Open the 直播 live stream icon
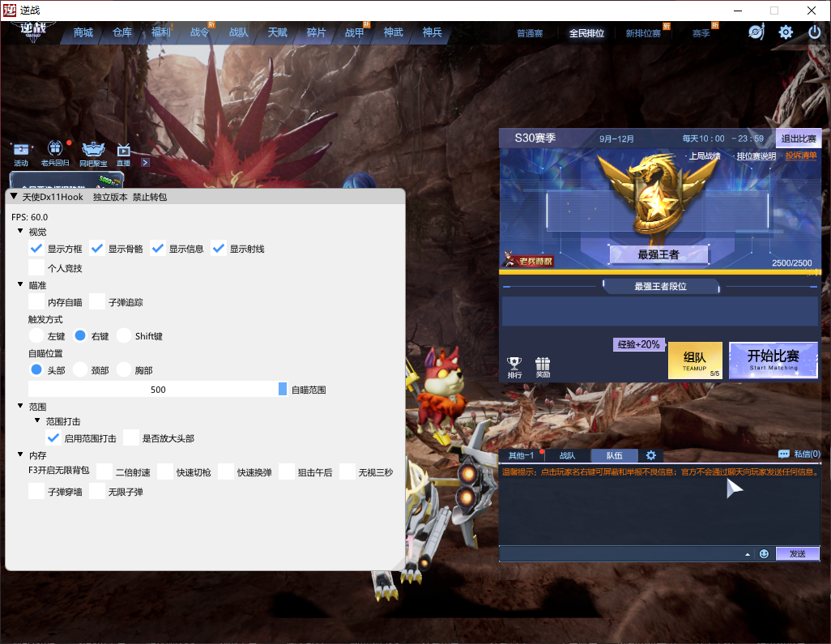This screenshot has width=831, height=644. [x=123, y=151]
